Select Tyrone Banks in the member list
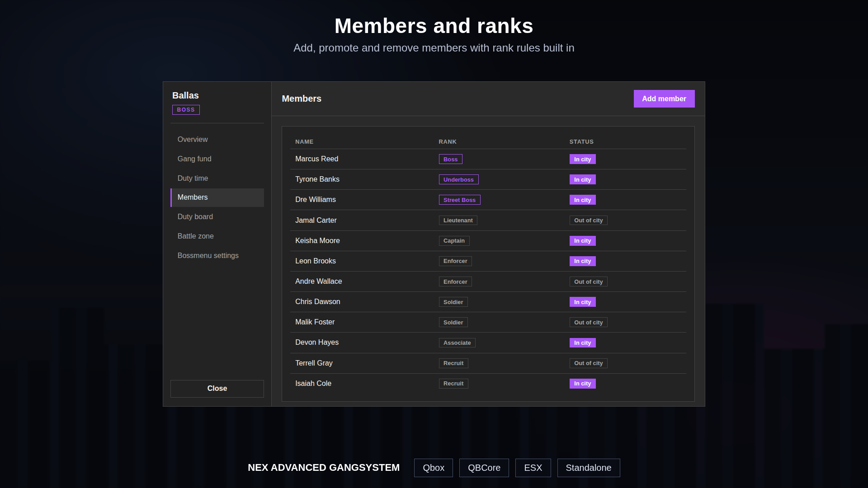Viewport: 868px width, 488px height. coord(317,179)
